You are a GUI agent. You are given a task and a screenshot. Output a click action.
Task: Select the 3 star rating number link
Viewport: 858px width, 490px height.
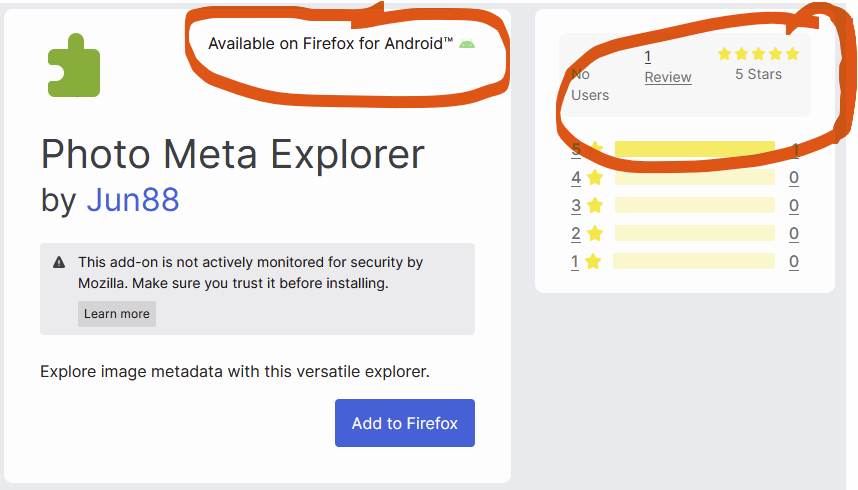576,206
